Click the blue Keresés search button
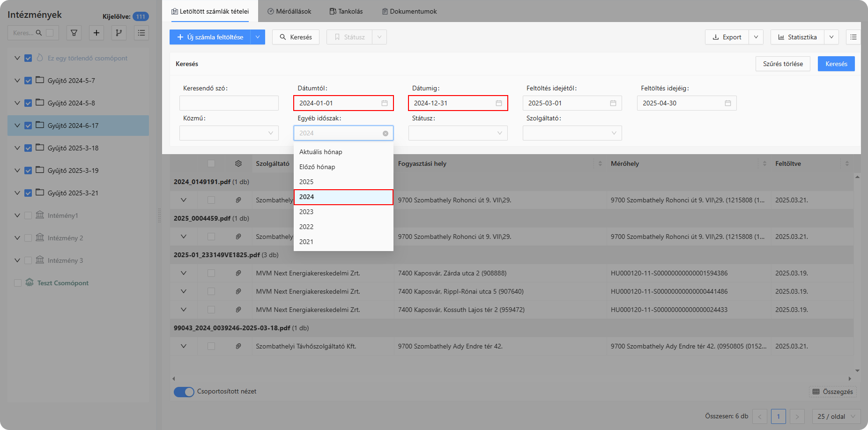Viewport: 868px width, 430px height. [836, 64]
